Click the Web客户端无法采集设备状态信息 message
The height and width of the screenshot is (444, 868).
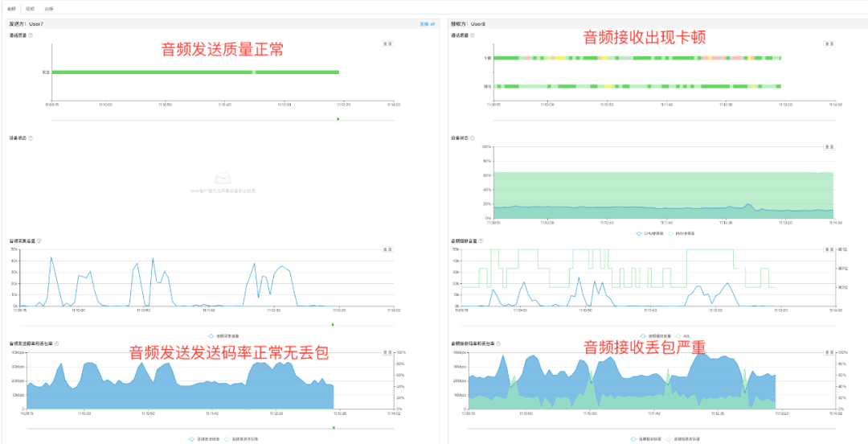(223, 190)
